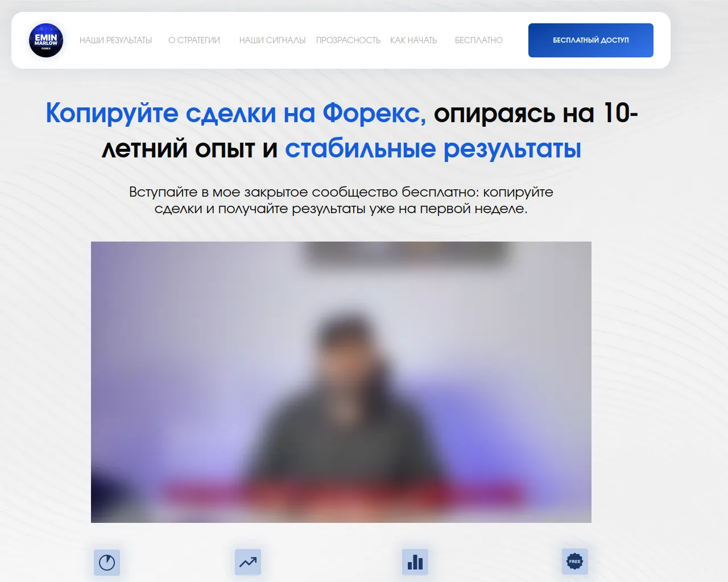Play the blurred video preview
This screenshot has height=582, width=728.
point(341,382)
